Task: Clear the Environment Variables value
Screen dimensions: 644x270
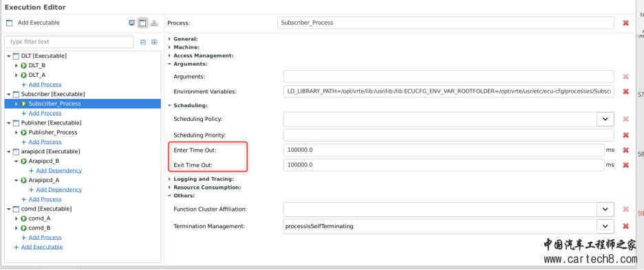Action: pos(625,91)
